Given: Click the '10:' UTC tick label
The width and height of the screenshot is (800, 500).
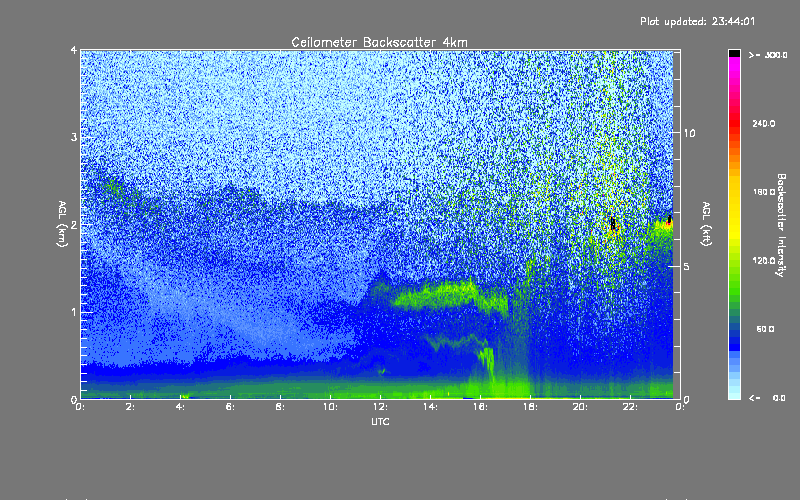Looking at the screenshot, I should tap(330, 407).
